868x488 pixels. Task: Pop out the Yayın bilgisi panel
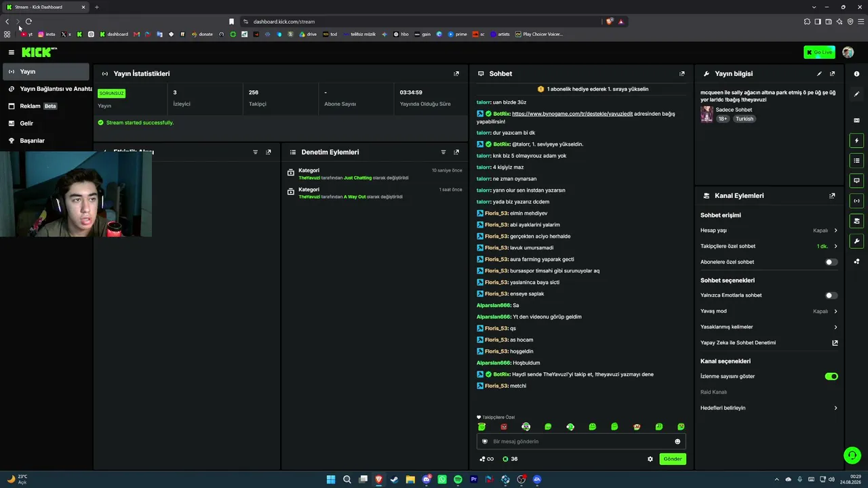click(x=832, y=73)
